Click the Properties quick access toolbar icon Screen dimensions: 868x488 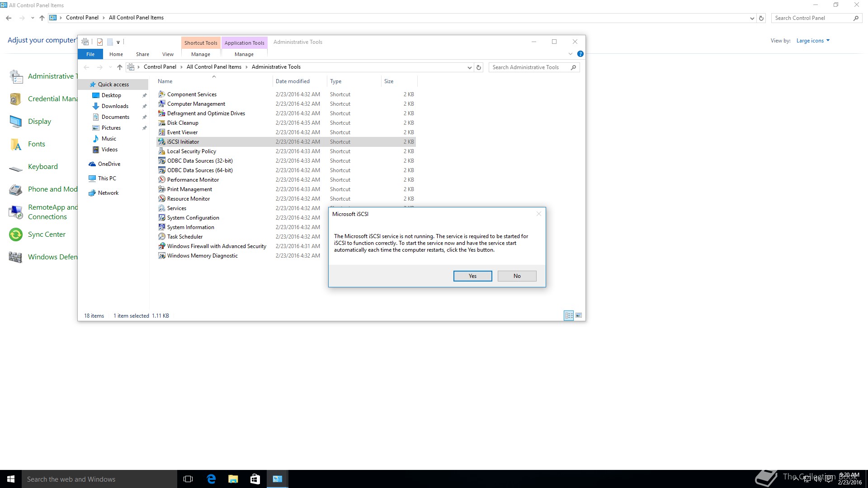[100, 42]
